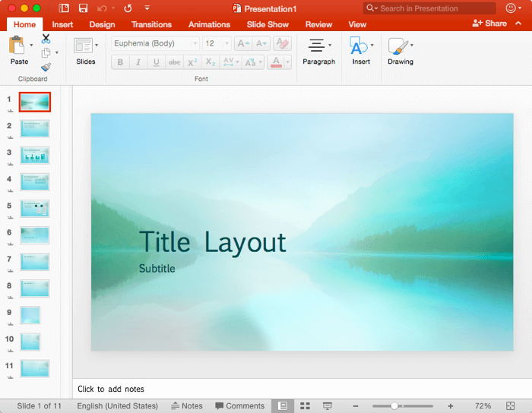Click the smiley feedback icon
Image resolution: width=532 pixels, height=413 pixels.
(511, 8)
